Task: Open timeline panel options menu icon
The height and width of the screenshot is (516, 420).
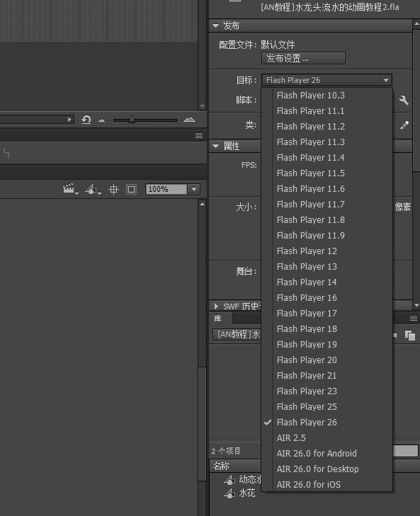Action: coord(199,135)
